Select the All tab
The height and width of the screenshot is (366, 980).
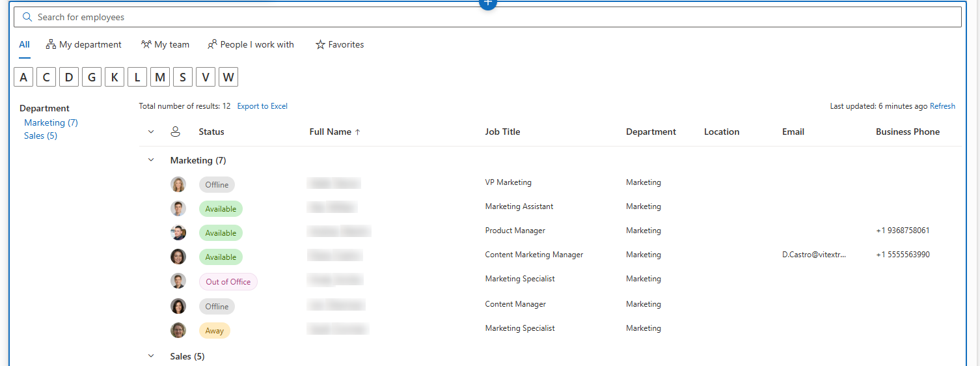(x=24, y=45)
